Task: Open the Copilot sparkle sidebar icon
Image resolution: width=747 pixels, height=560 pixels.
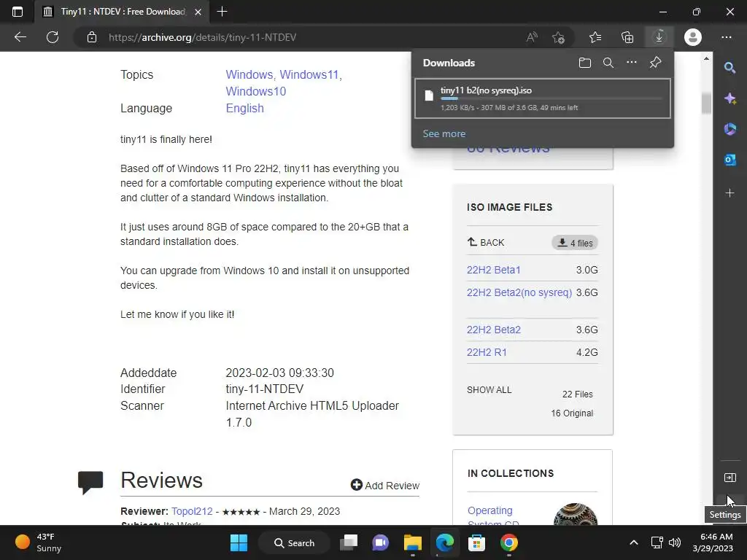Action: (729, 98)
